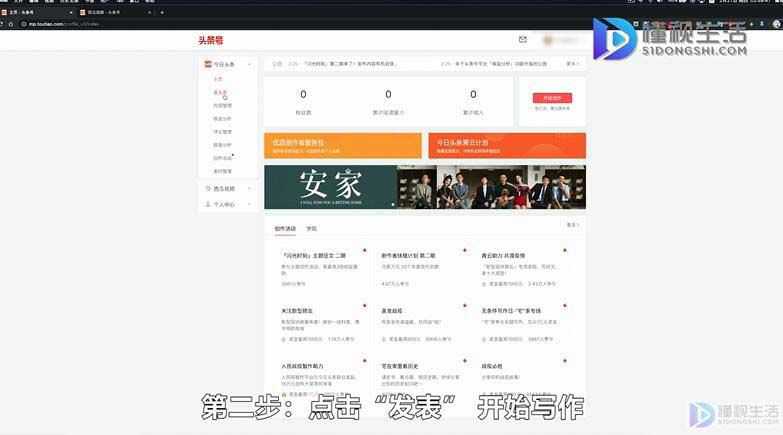The width and height of the screenshot is (783, 435).
Task: Click the right orange 今日头条 plan banner
Action: coord(507,146)
